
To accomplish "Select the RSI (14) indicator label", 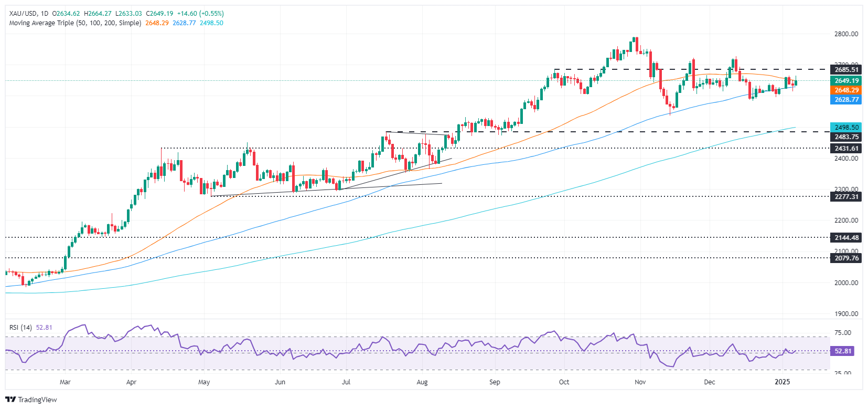I will click(x=20, y=328).
